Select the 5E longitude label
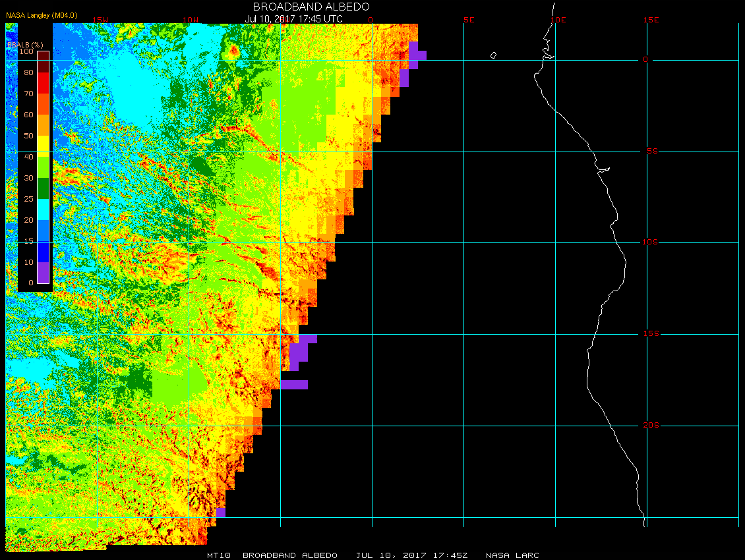The width and height of the screenshot is (745, 560). (x=469, y=20)
